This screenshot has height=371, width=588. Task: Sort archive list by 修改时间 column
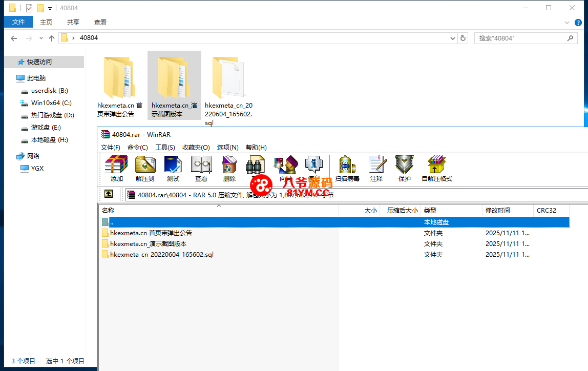(498, 210)
